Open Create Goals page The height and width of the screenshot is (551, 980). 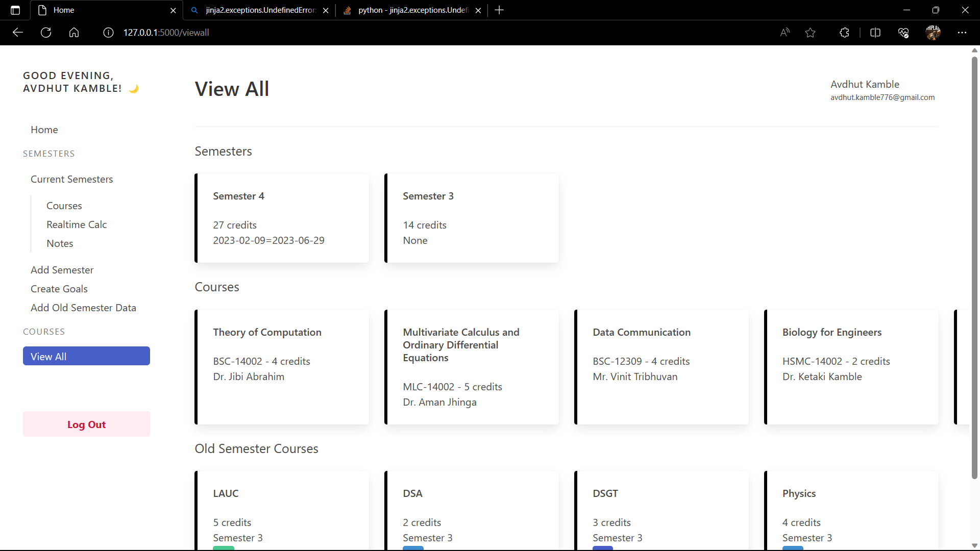pyautogui.click(x=59, y=289)
